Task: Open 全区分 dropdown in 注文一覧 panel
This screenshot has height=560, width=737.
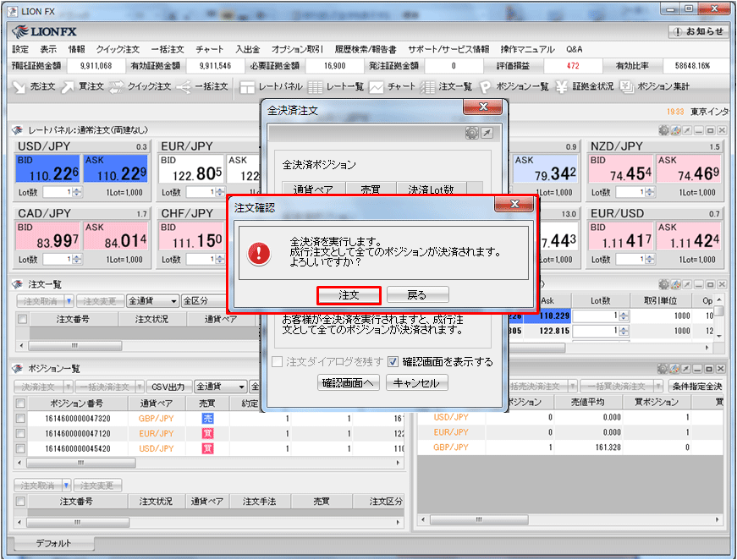Action: pyautogui.click(x=205, y=300)
